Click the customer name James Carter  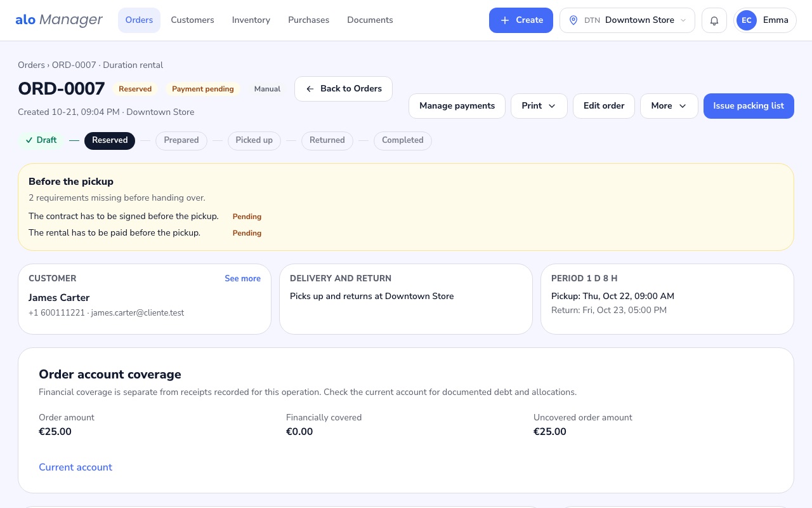pyautogui.click(x=59, y=298)
